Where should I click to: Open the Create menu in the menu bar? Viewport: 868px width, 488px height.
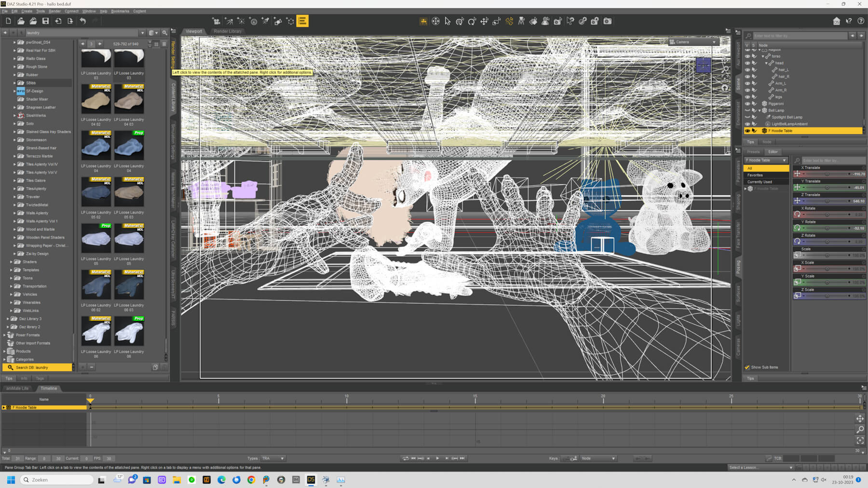(x=27, y=11)
